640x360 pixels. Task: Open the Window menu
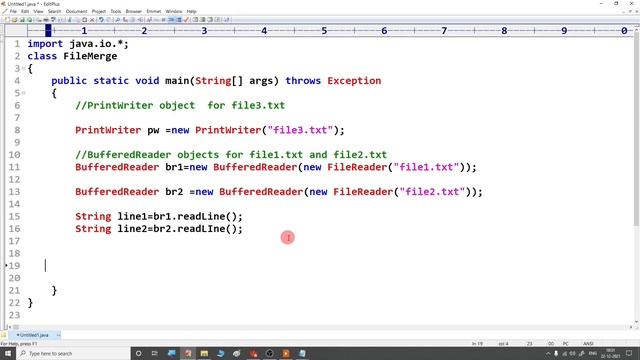(x=173, y=11)
